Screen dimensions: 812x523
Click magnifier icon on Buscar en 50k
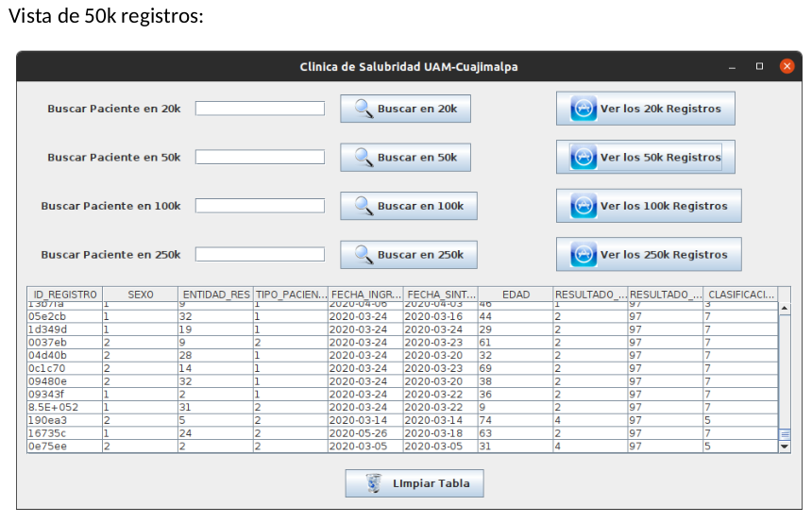364,158
